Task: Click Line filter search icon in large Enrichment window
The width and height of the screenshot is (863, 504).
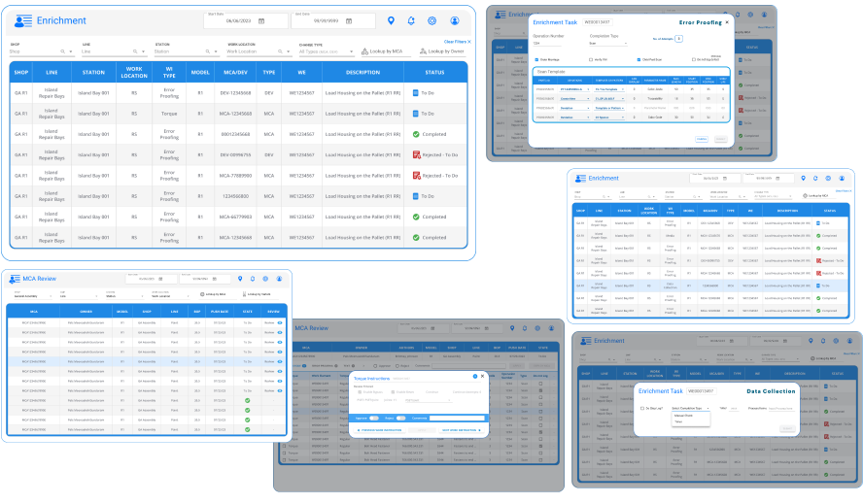Action: [x=135, y=51]
